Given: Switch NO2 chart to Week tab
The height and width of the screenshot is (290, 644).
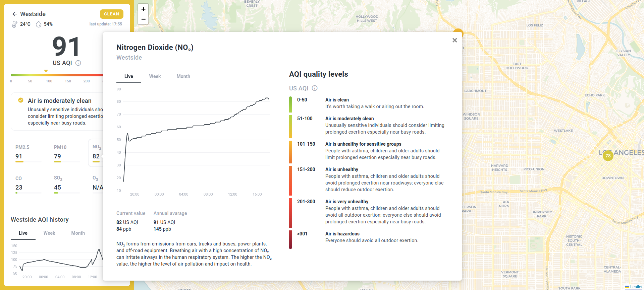Looking at the screenshot, I should (155, 76).
